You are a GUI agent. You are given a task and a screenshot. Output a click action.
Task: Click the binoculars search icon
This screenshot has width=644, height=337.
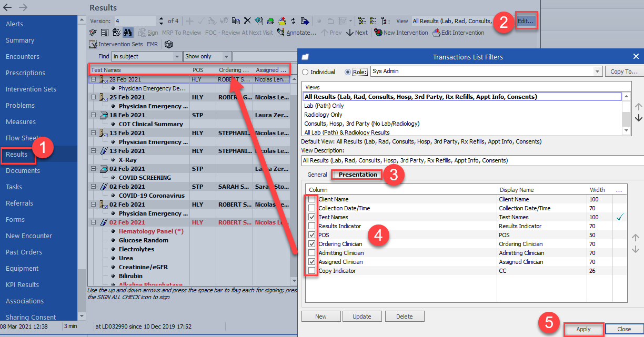[127, 33]
